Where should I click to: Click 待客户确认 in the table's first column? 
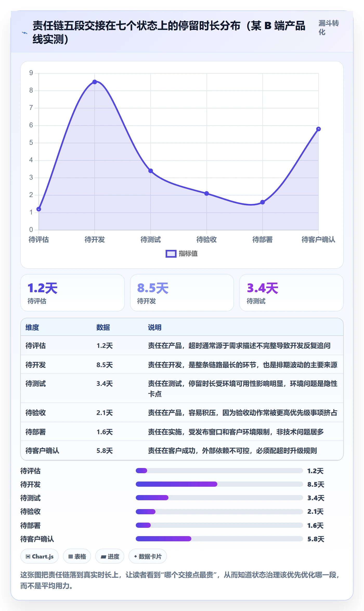tap(42, 451)
